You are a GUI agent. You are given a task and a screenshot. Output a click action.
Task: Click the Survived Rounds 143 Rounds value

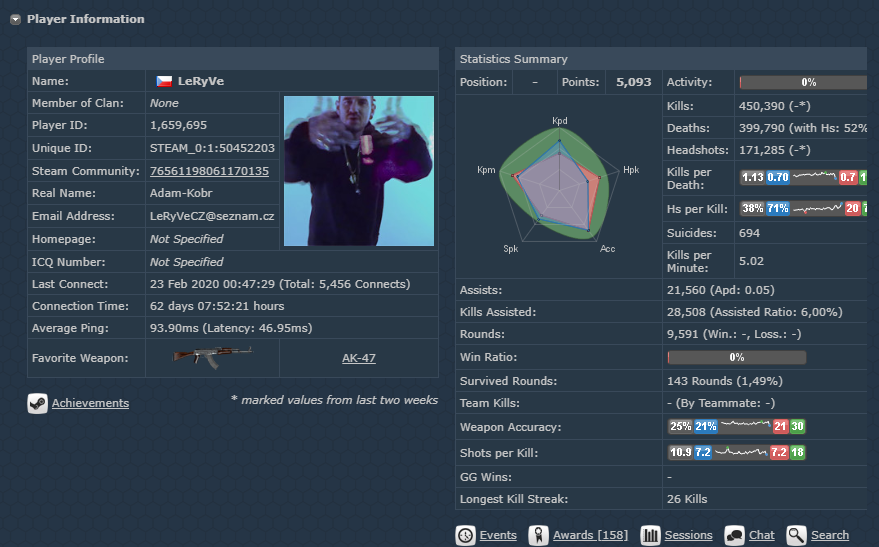(725, 381)
